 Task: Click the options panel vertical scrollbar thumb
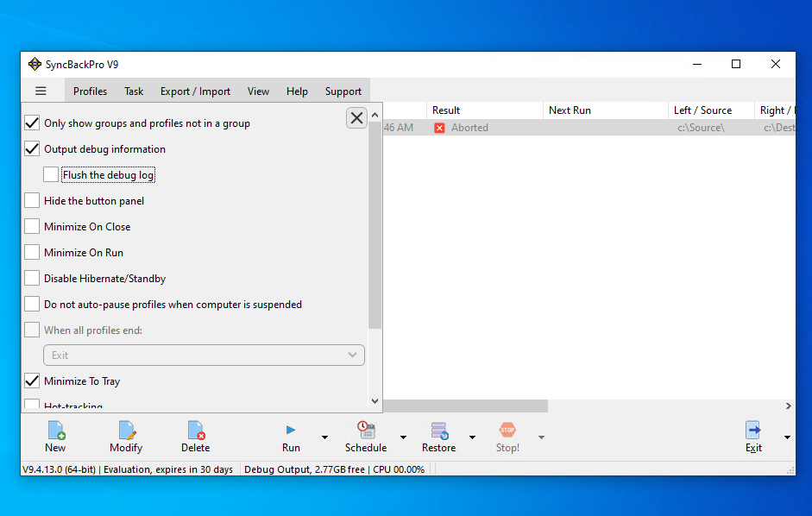click(375, 225)
